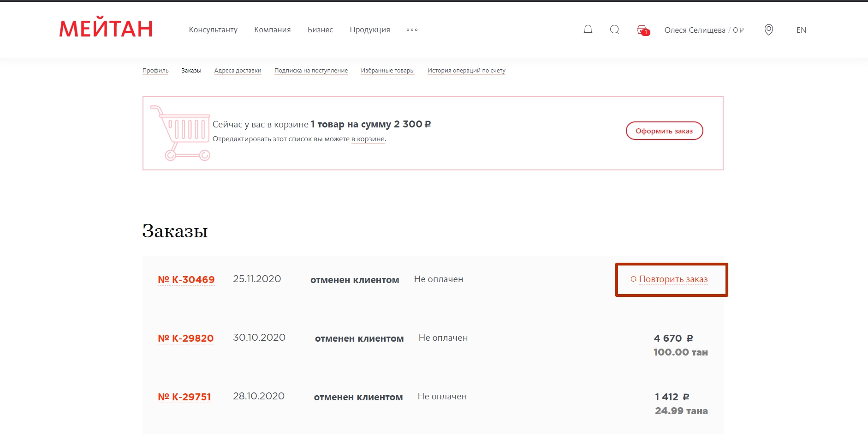Open the Продукция menu
This screenshot has height=434, width=868.
point(369,30)
